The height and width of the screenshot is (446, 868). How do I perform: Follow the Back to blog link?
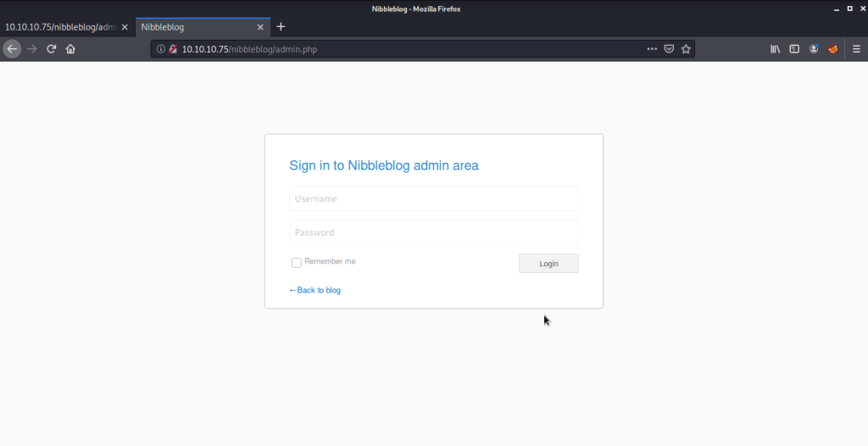315,290
